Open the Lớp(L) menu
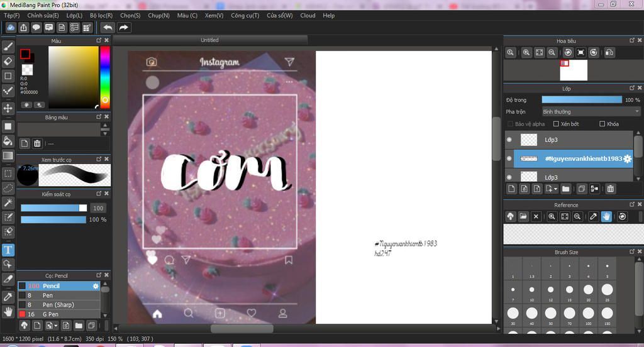644x347 pixels. pos(74,15)
